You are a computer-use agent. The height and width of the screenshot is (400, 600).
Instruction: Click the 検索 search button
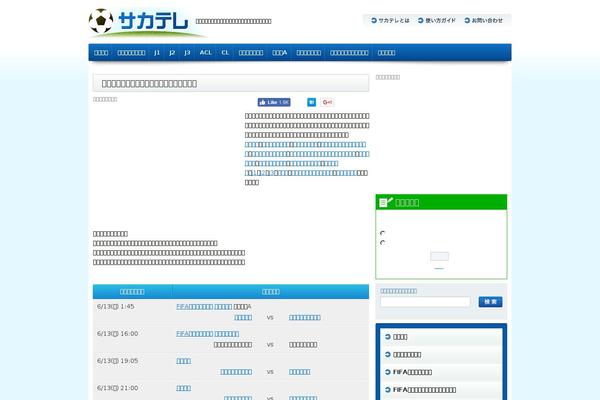(490, 301)
